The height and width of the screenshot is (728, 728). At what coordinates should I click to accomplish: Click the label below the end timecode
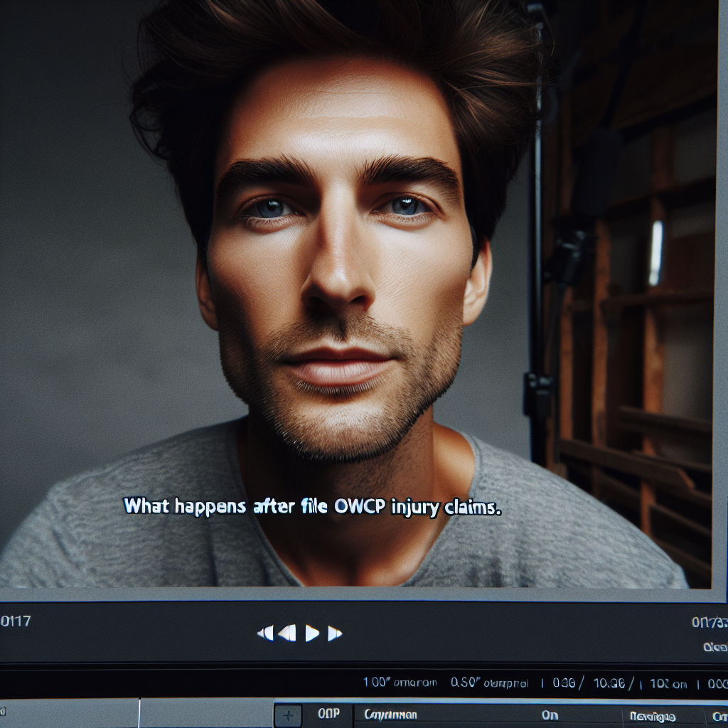(714, 648)
